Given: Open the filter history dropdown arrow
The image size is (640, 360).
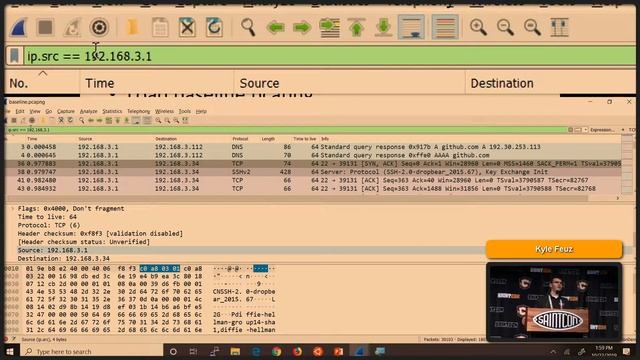Looking at the screenshot, I should pos(585,130).
